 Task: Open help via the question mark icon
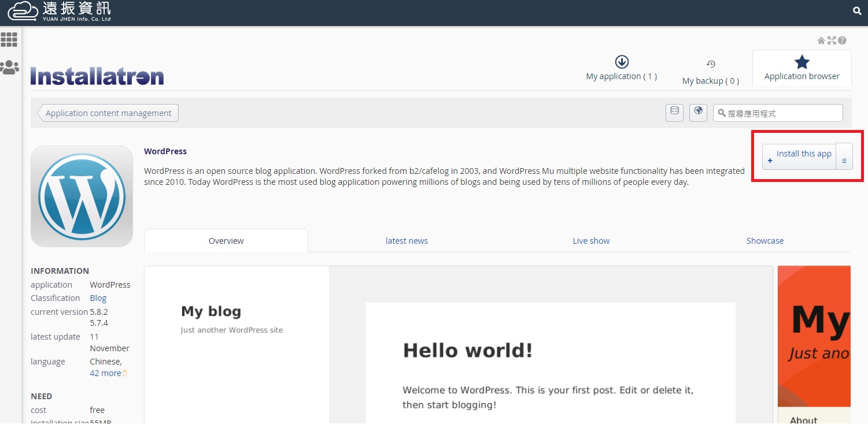[842, 40]
